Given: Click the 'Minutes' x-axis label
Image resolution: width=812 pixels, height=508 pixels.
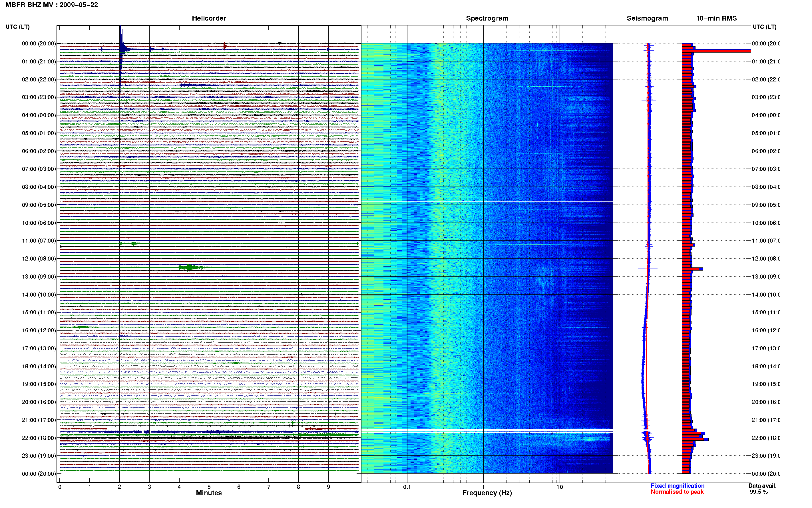Looking at the screenshot, I should tap(209, 493).
